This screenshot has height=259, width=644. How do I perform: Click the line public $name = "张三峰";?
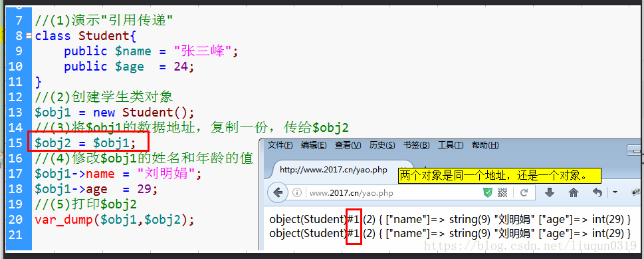tap(151, 51)
